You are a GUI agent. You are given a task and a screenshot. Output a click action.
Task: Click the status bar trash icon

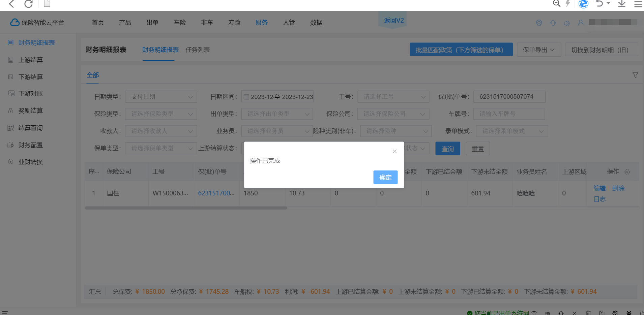pos(588,313)
